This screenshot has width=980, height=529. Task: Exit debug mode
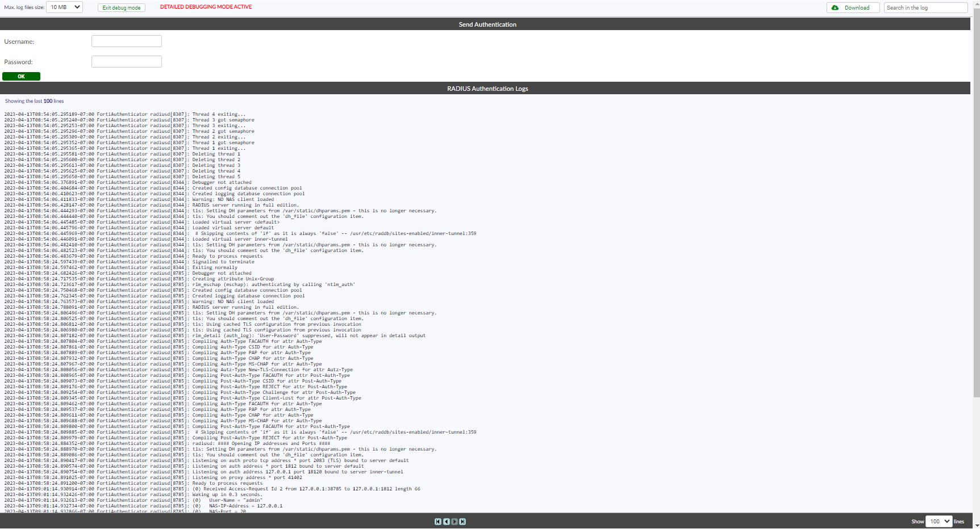tap(121, 7)
